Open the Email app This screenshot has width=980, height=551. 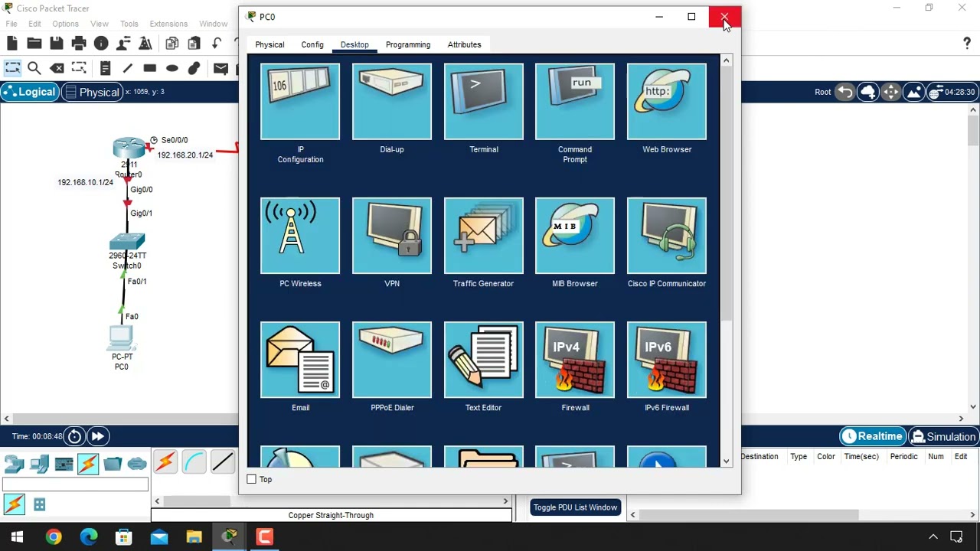[300, 360]
